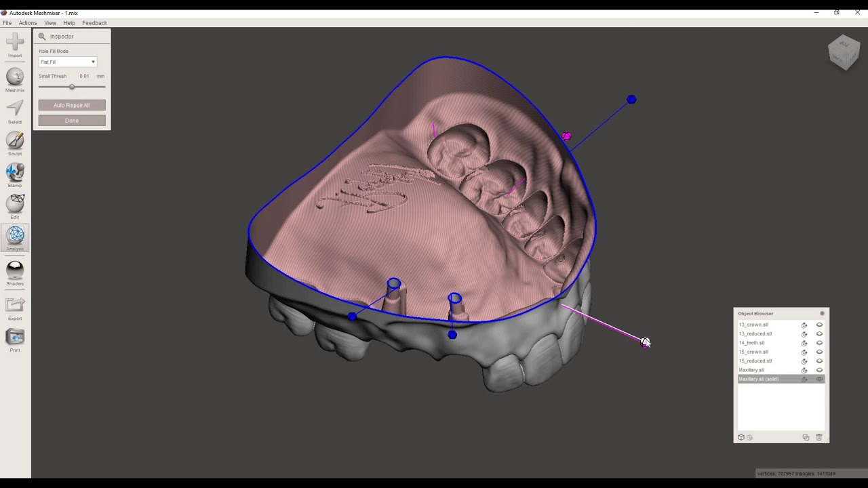868x488 pixels.
Task: Click the Hole Fill Mode label
Action: pyautogui.click(x=54, y=52)
